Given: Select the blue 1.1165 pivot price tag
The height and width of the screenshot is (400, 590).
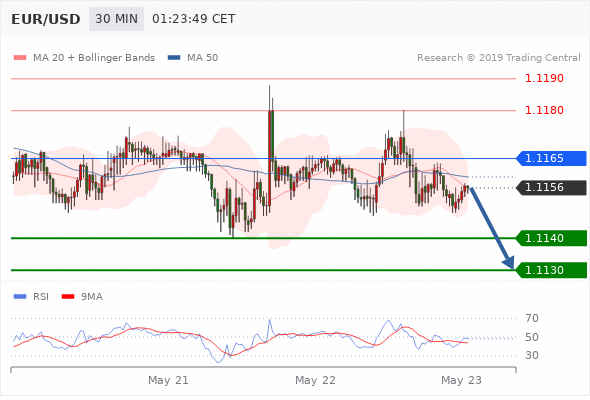Looking at the screenshot, I should pos(551,158).
